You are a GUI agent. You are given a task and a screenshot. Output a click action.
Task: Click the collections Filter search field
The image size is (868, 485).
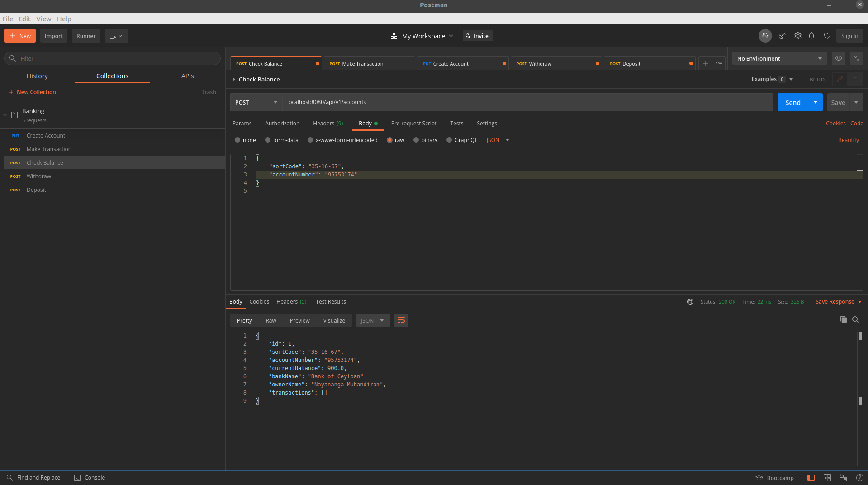(x=112, y=58)
